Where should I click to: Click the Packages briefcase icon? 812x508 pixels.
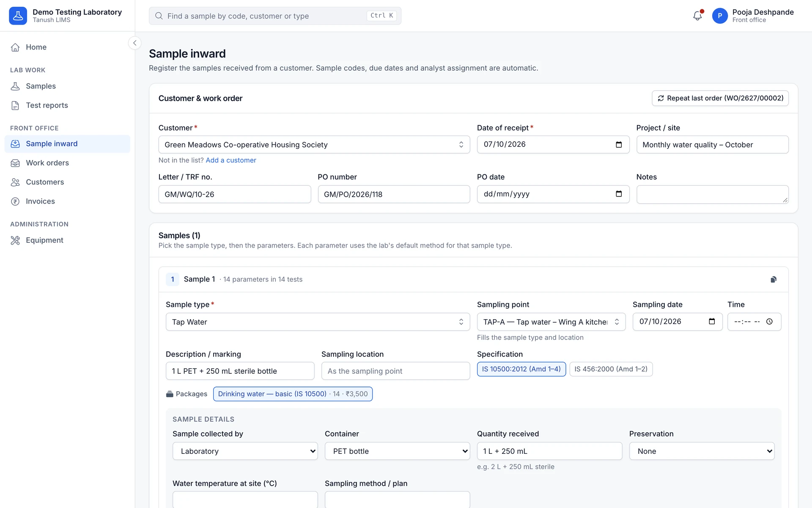pyautogui.click(x=170, y=394)
